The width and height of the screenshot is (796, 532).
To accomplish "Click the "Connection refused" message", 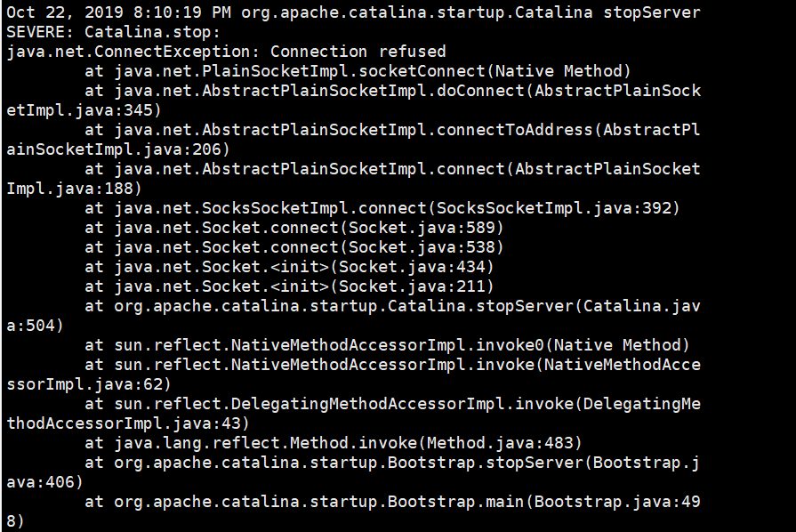I will (x=358, y=52).
